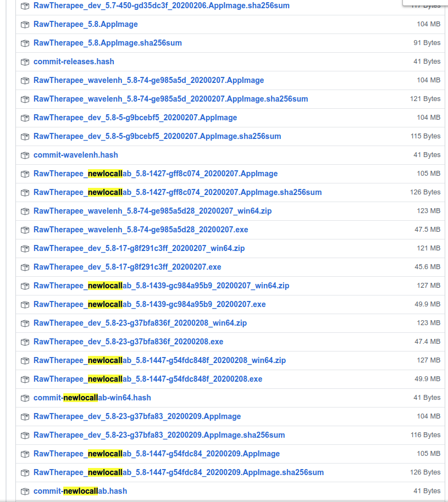
Task: Download RawTherapee_dev_5.8-23-g37bfa836f_20200208.exe
Action: pyautogui.click(x=129, y=342)
